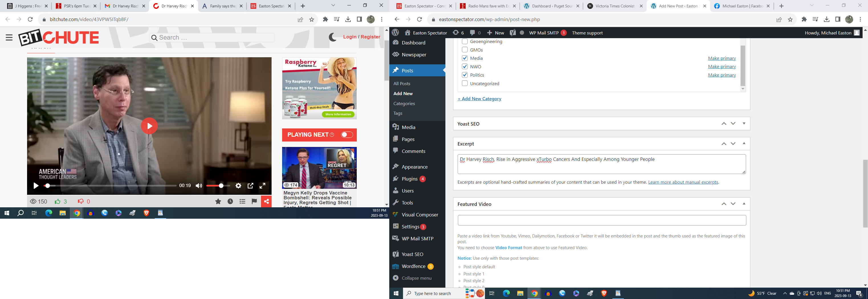868x299 pixels.
Task: Toggle the Playing Next autoplay switch
Action: tap(347, 135)
